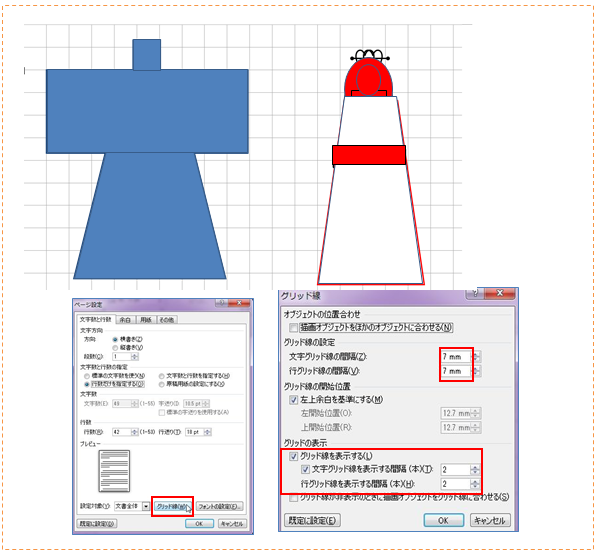The height and width of the screenshot is (555, 597).
Task: Click the 行数 stepper next to 42
Action: click(x=134, y=432)
